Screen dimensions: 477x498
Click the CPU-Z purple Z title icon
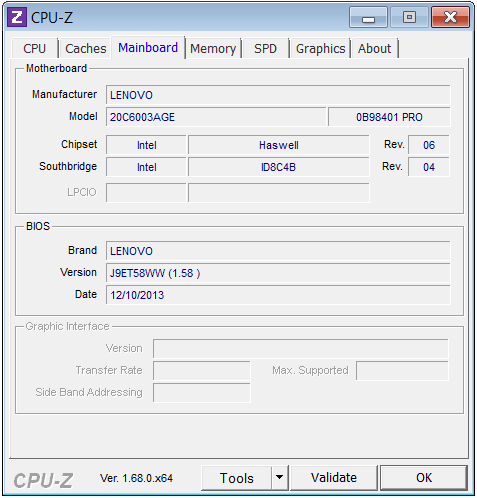tap(17, 17)
